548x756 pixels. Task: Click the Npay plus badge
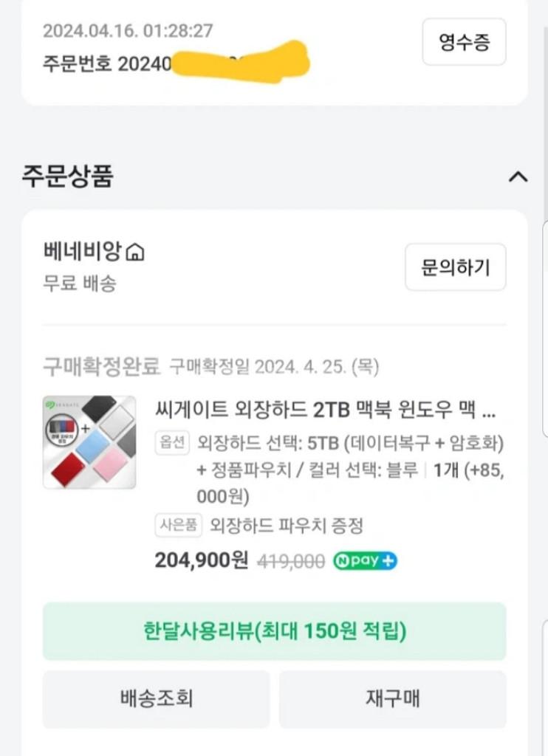point(365,560)
